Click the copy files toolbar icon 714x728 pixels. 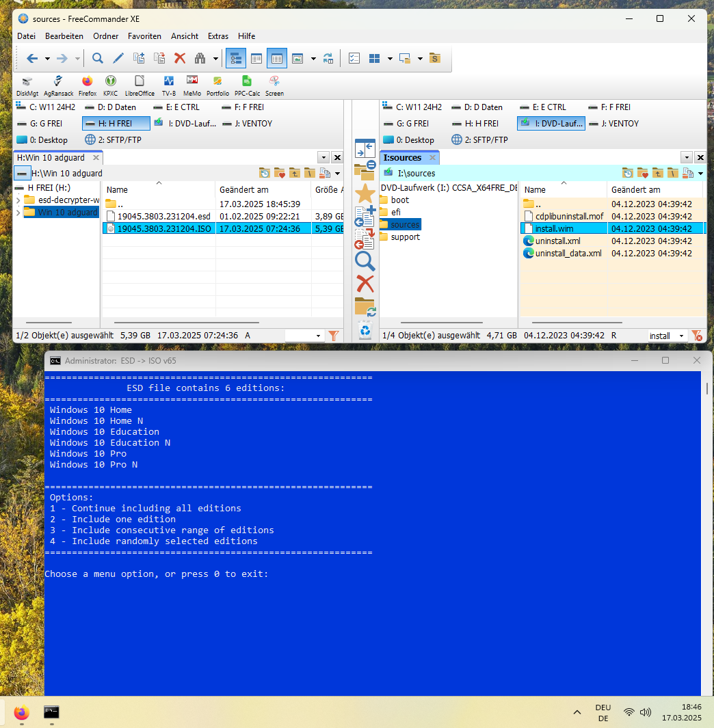(x=139, y=59)
